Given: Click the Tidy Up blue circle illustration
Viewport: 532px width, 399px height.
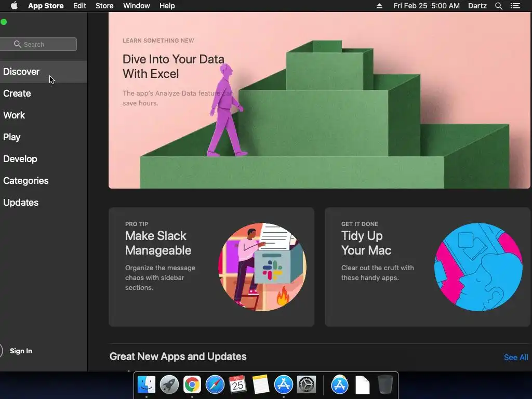Looking at the screenshot, I should coord(478,267).
